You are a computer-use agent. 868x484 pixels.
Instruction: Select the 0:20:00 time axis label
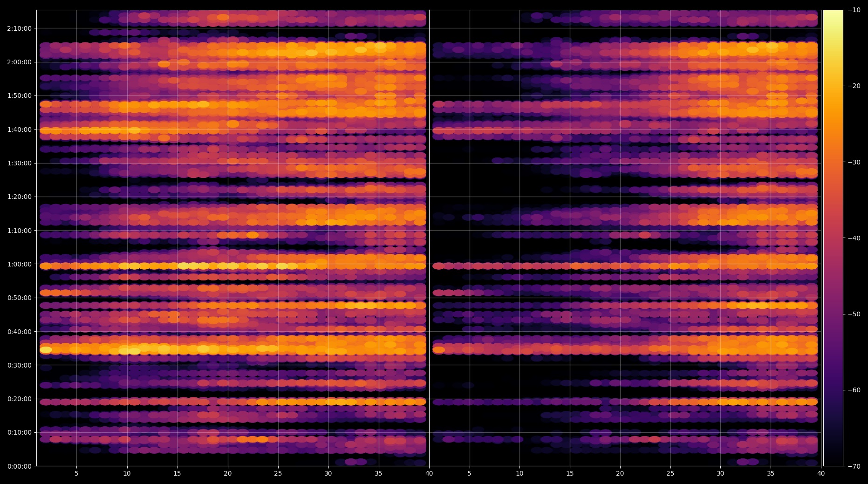coord(19,399)
